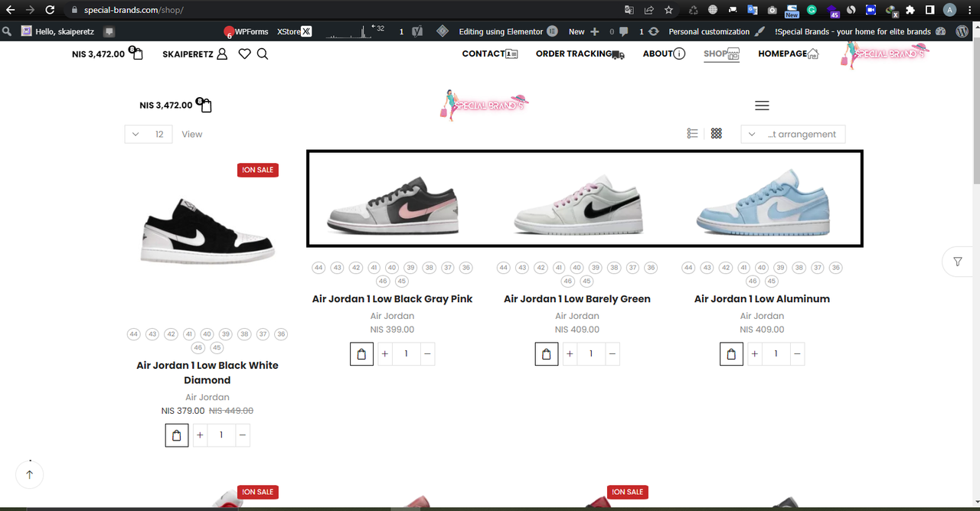
Task: Select size 40 for Air Jordan 1 Low Barely Green
Action: click(x=577, y=268)
